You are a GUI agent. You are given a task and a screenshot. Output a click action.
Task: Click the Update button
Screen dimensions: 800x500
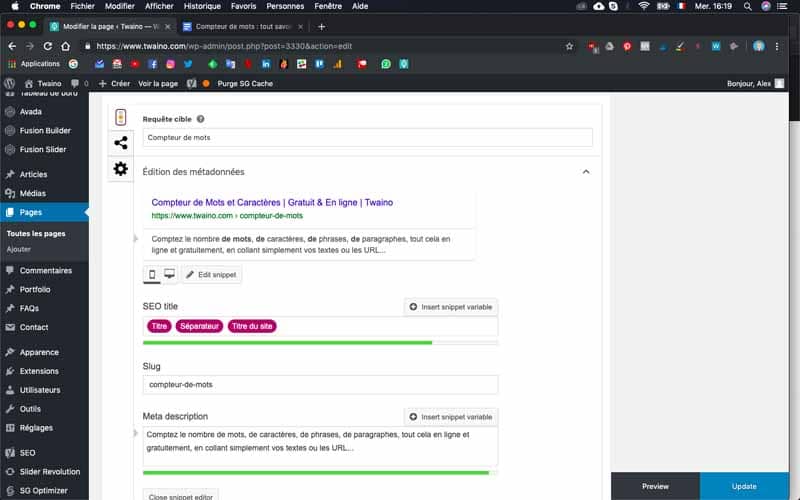pyautogui.click(x=744, y=486)
